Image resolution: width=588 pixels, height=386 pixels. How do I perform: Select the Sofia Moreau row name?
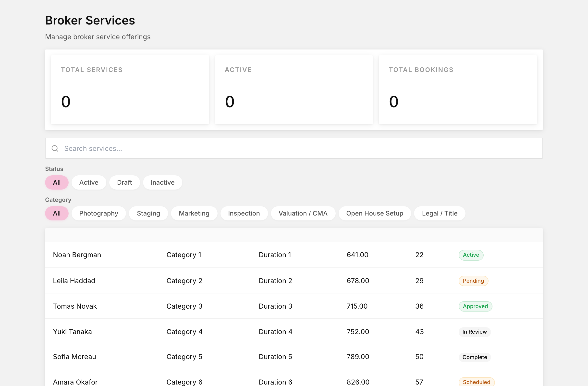pos(74,357)
